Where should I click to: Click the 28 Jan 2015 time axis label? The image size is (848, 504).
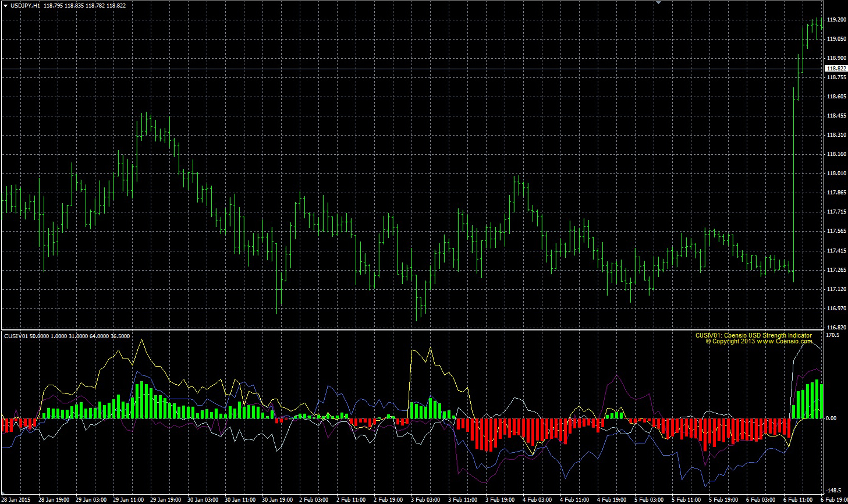tap(17, 499)
